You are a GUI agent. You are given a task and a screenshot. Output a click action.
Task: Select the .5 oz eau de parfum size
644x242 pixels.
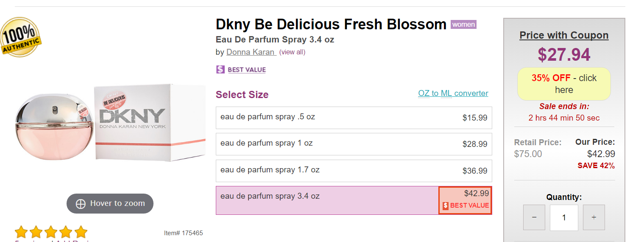click(354, 118)
